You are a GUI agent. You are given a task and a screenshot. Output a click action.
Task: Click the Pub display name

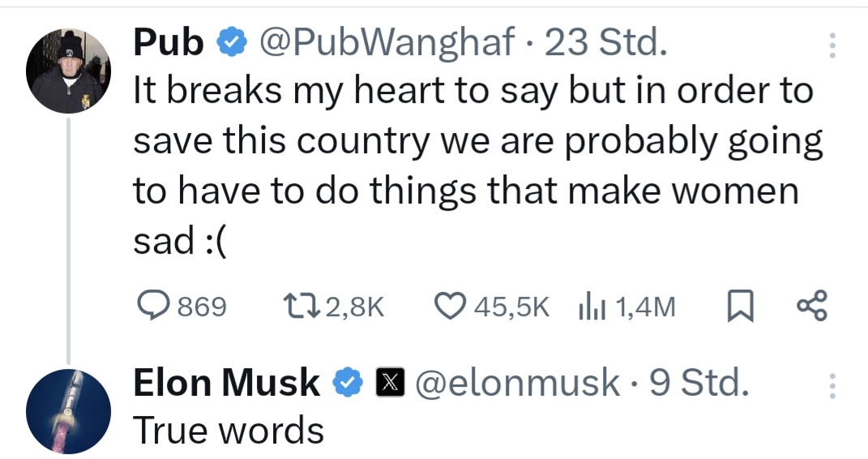(x=168, y=43)
